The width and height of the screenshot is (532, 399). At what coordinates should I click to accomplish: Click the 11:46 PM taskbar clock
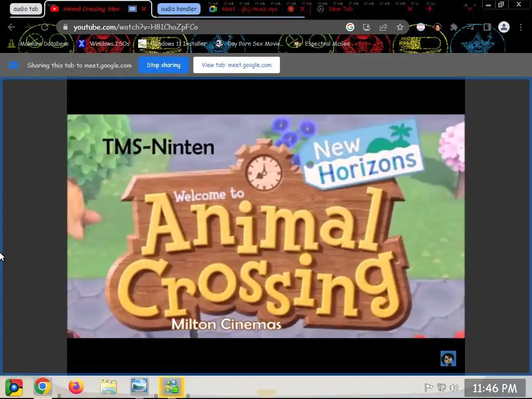click(495, 388)
